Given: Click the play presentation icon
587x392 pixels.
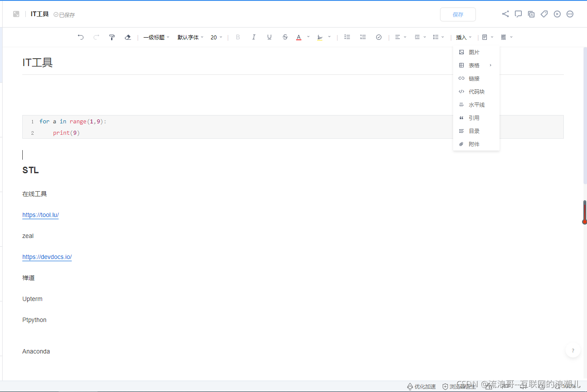Looking at the screenshot, I should pyautogui.click(x=557, y=14).
